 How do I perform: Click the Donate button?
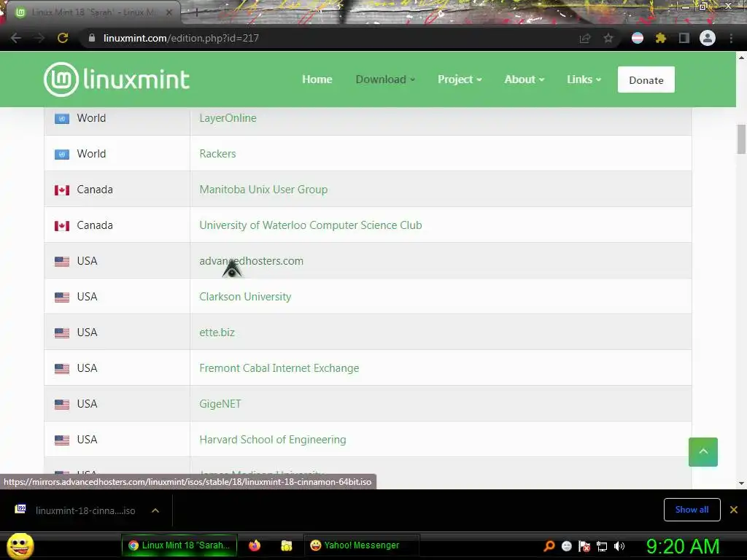pyautogui.click(x=646, y=79)
